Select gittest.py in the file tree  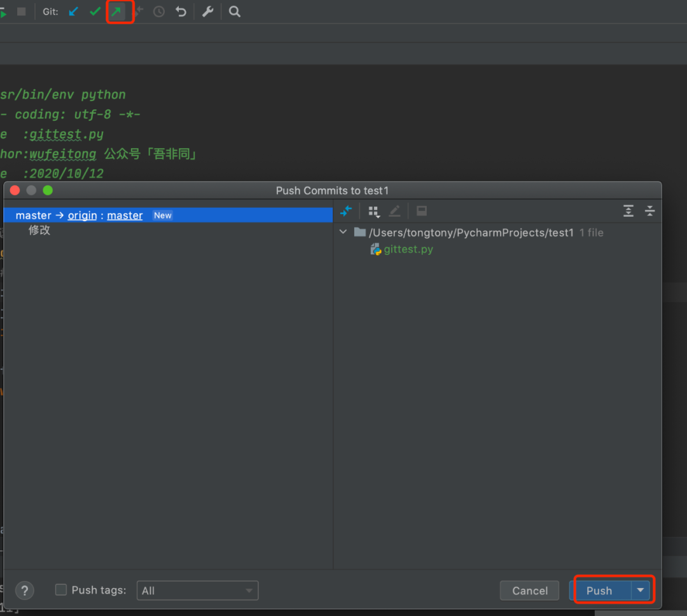408,250
